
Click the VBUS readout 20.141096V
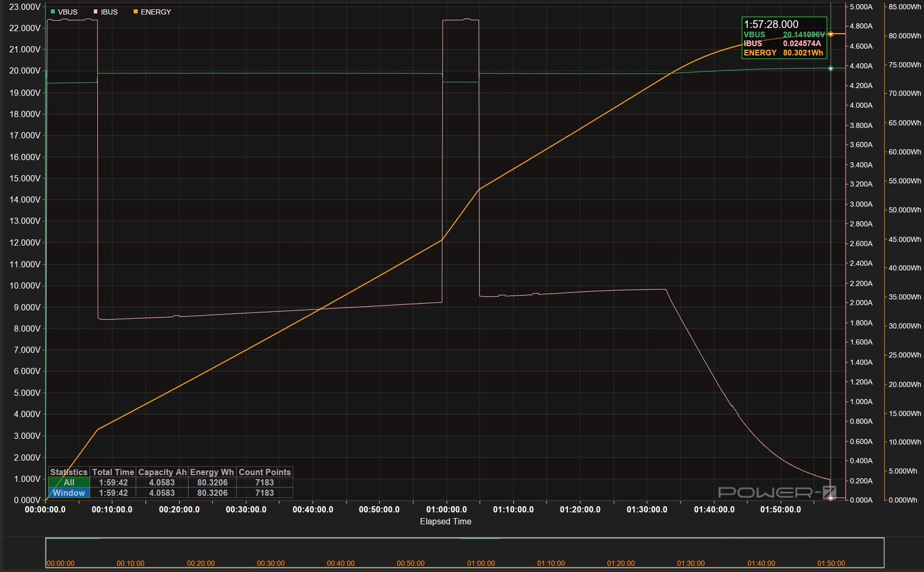click(804, 35)
